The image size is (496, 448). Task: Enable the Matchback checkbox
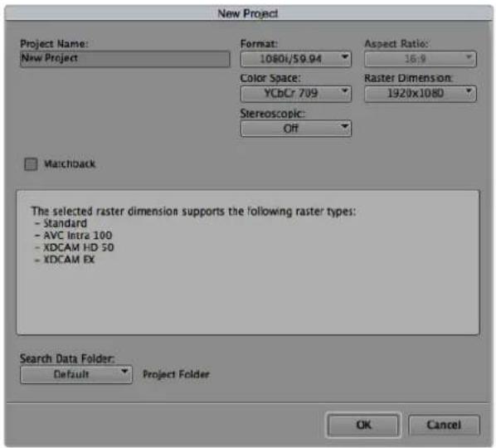click(31, 164)
